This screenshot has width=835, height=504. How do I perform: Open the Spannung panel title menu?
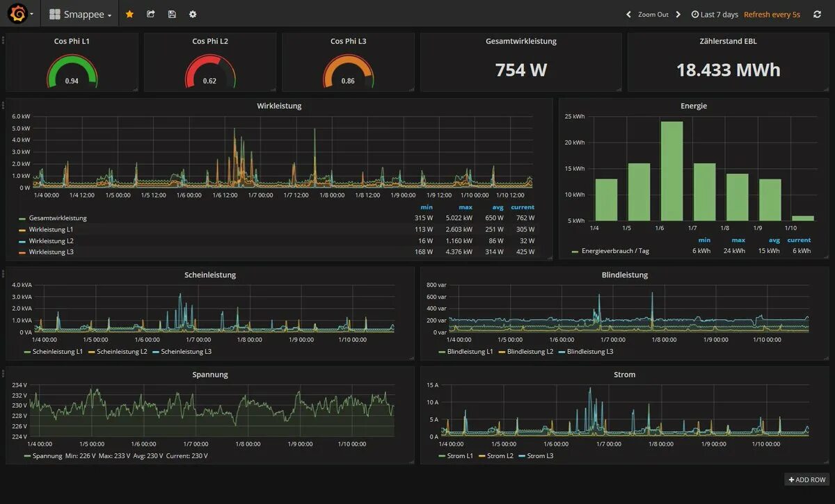click(210, 374)
